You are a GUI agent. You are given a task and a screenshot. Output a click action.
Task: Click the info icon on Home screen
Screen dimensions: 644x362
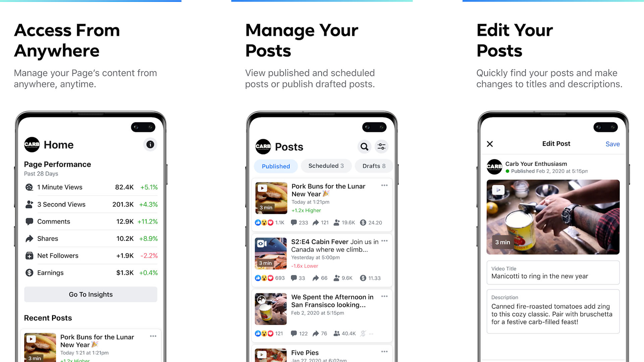[x=150, y=144]
